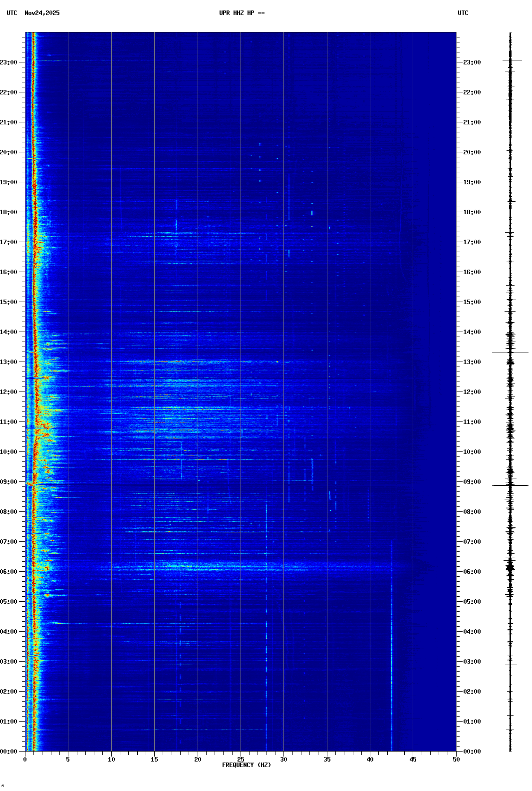
Task: Select the 5 Hz frequency axis label
Action: (68, 759)
